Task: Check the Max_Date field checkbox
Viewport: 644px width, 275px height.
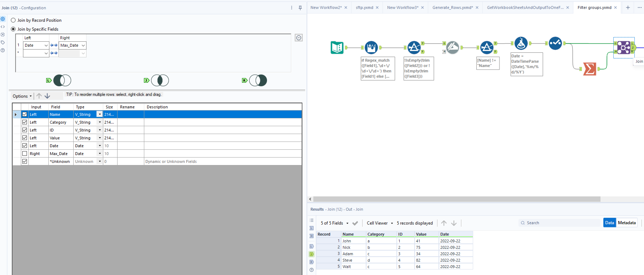Action: pyautogui.click(x=24, y=153)
